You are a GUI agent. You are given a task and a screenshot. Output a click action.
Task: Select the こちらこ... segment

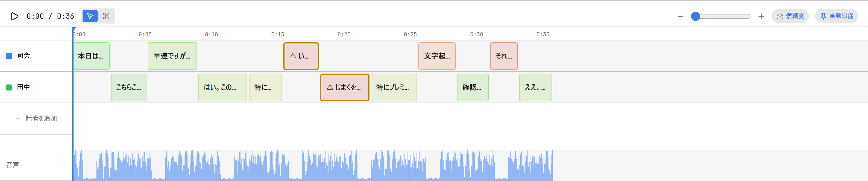pos(129,87)
